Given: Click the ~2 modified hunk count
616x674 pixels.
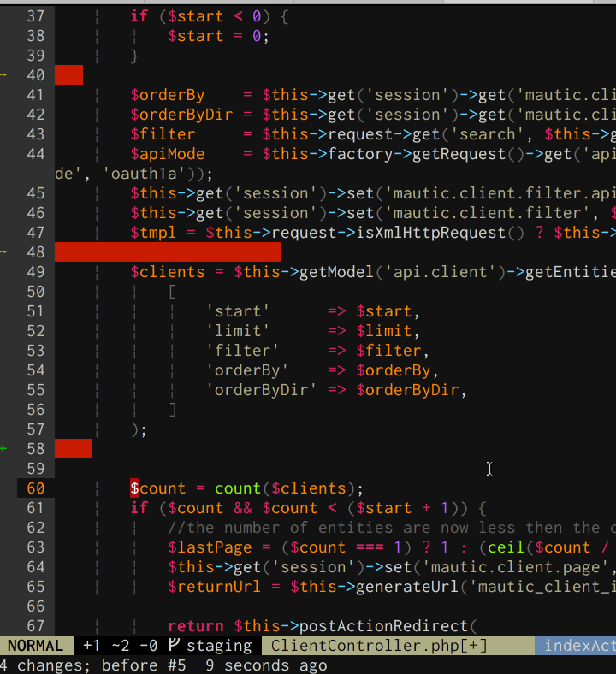Looking at the screenshot, I should (121, 646).
